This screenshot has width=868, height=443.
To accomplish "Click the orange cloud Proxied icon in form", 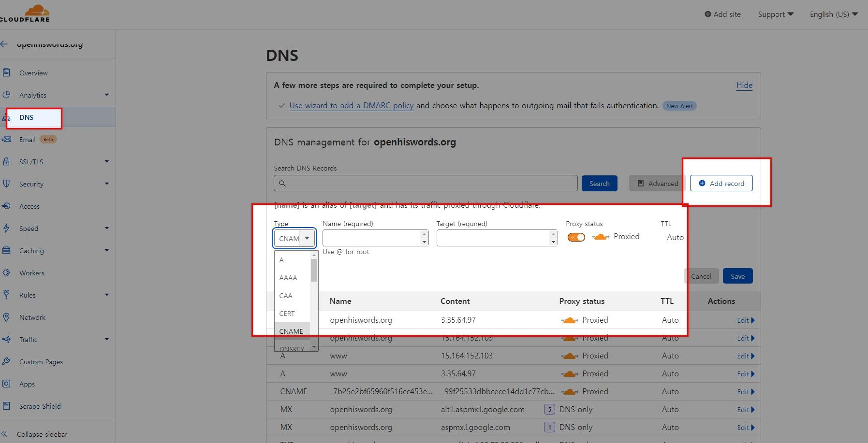I will pyautogui.click(x=601, y=237).
